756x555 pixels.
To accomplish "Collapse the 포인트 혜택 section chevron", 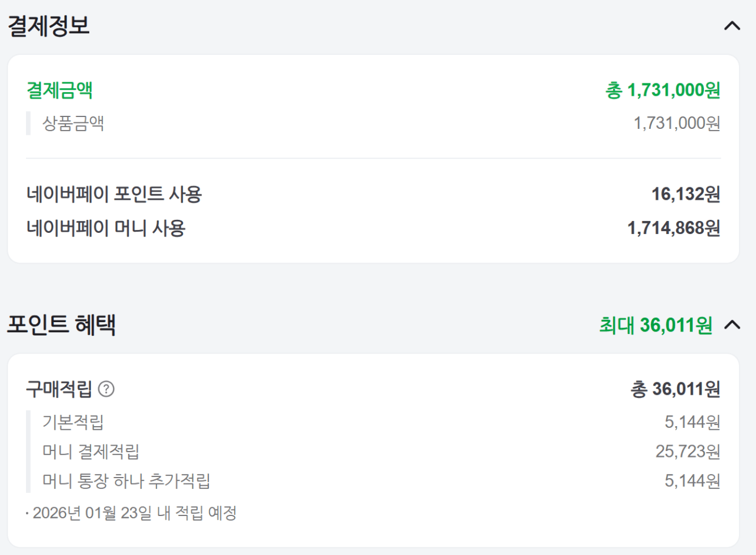I will [x=732, y=324].
